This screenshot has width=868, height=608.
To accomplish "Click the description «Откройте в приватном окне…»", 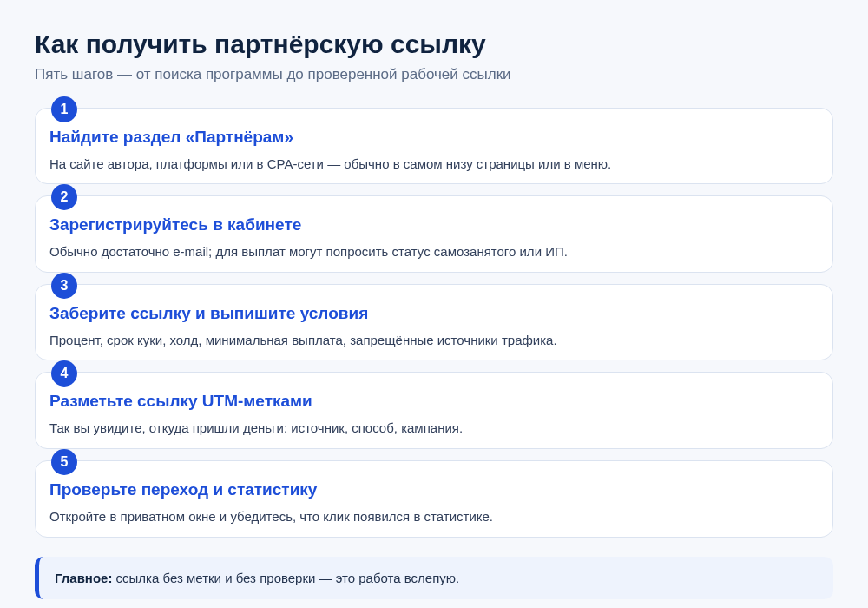I will (x=271, y=517).
